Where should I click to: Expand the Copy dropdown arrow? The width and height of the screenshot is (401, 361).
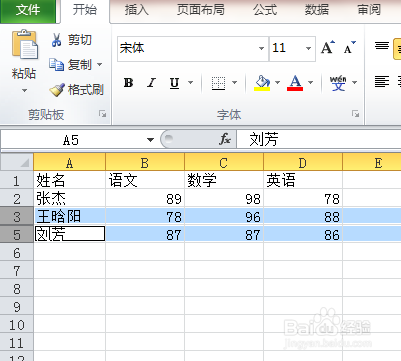coord(100,64)
